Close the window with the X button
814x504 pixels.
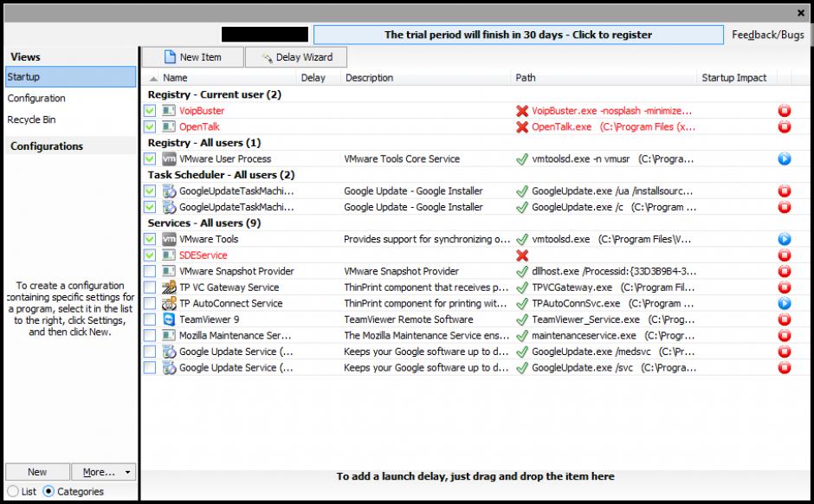[x=800, y=13]
